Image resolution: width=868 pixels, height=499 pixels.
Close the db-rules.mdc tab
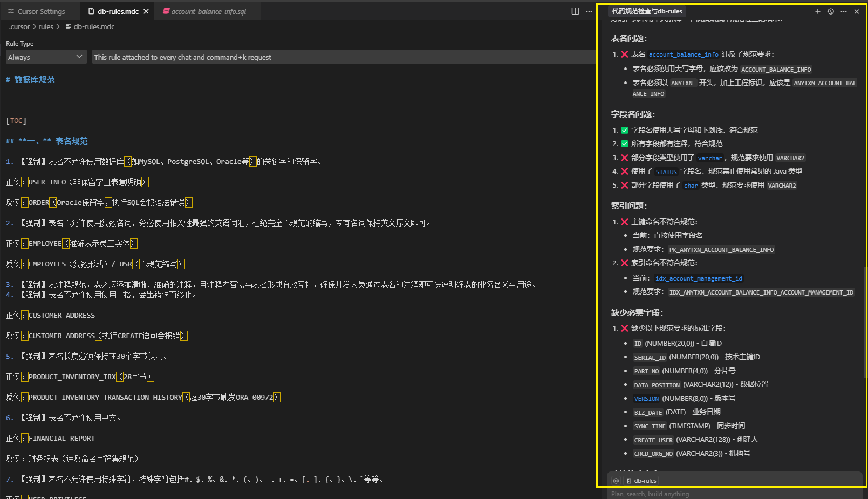coord(146,11)
